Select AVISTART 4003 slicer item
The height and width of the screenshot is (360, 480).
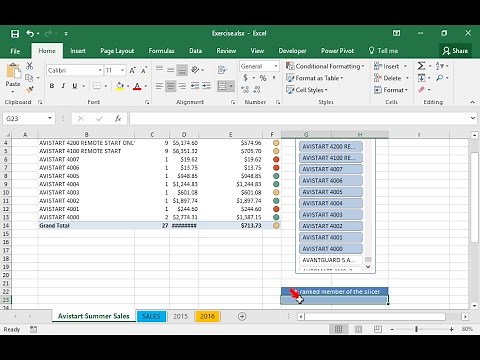tap(331, 215)
